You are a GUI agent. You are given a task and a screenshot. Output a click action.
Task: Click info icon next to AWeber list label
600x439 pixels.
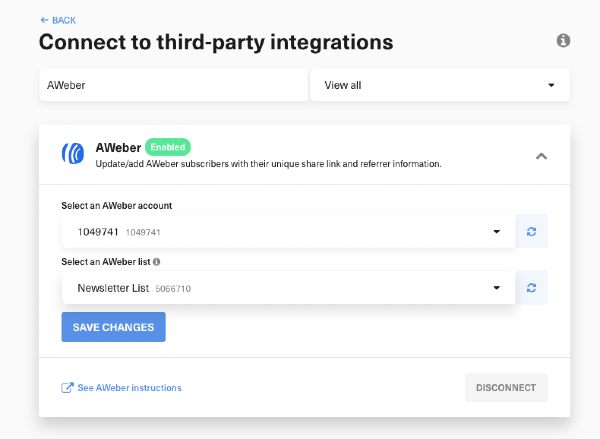[x=157, y=262]
